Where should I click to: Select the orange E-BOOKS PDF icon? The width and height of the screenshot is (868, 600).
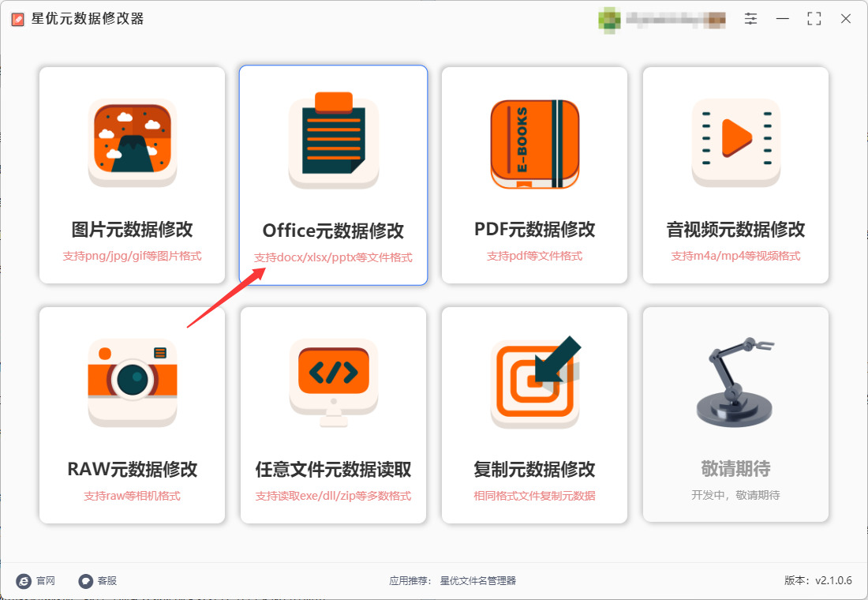(535, 144)
